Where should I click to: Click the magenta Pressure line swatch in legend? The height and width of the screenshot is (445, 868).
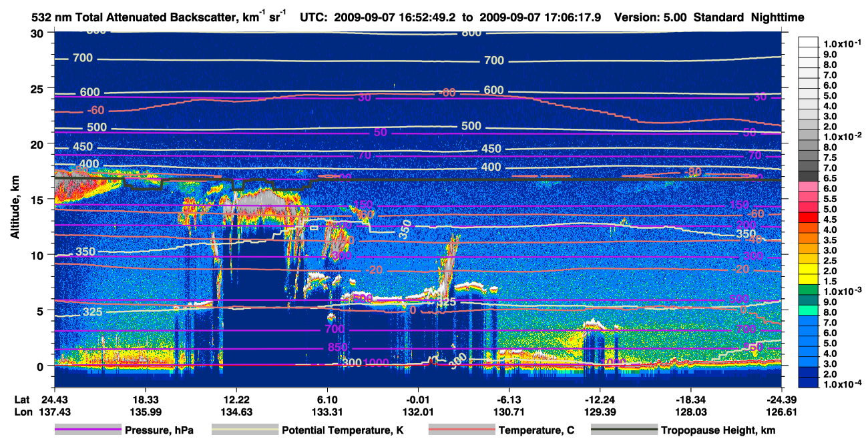tap(88, 430)
